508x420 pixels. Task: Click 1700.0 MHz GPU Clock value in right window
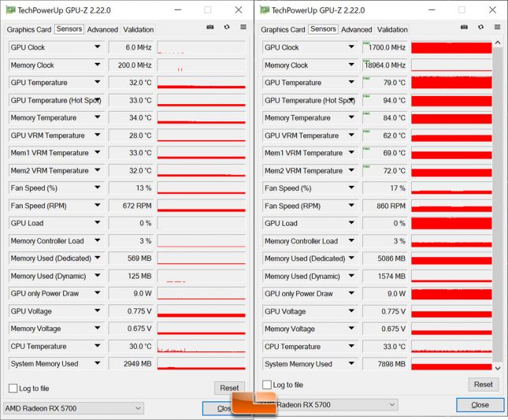coord(384,47)
